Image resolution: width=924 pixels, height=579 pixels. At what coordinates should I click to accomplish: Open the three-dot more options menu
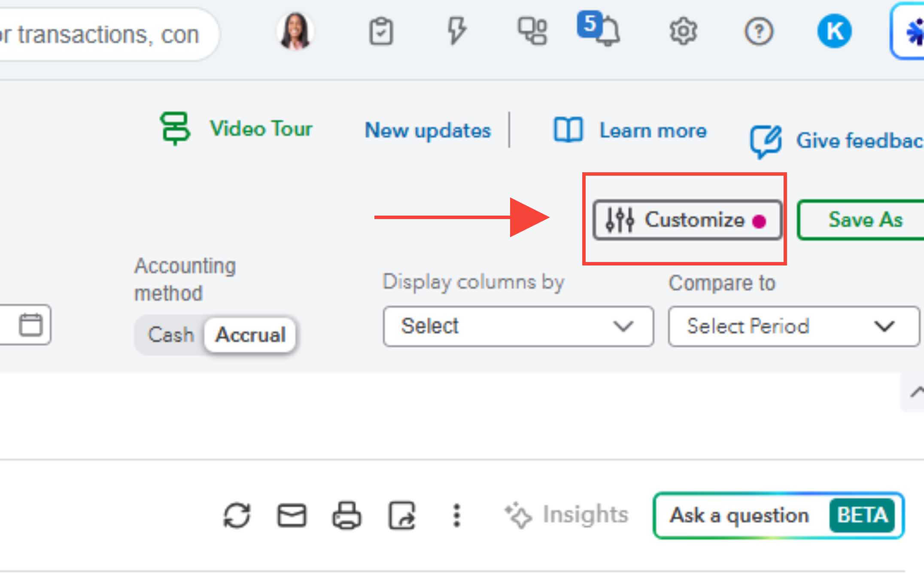(457, 515)
